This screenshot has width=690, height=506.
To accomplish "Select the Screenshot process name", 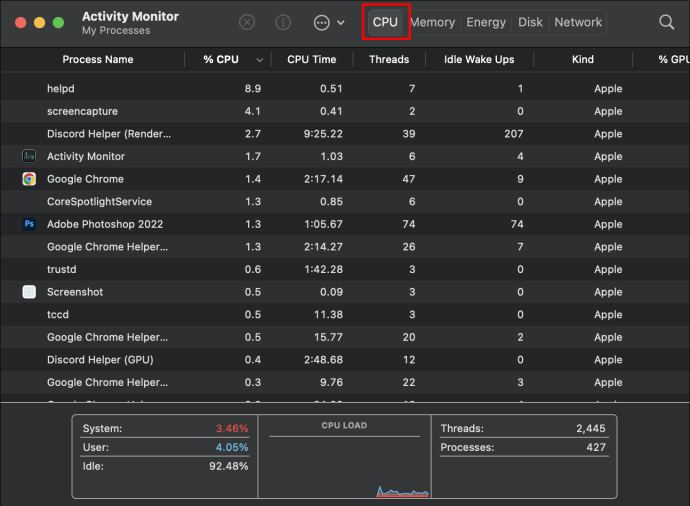I will pos(75,292).
